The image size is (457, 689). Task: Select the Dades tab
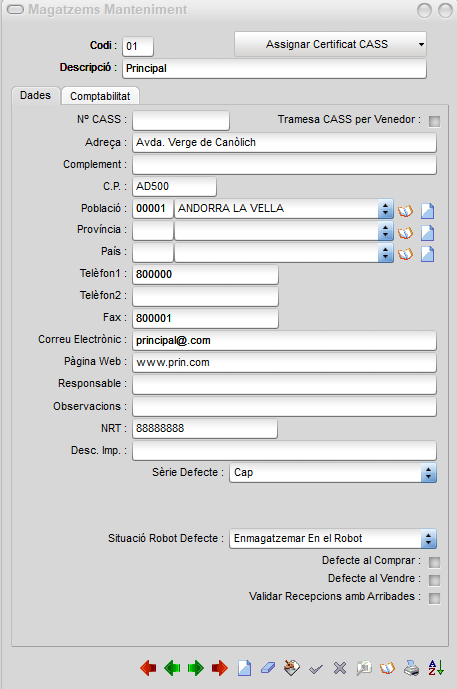point(36,95)
